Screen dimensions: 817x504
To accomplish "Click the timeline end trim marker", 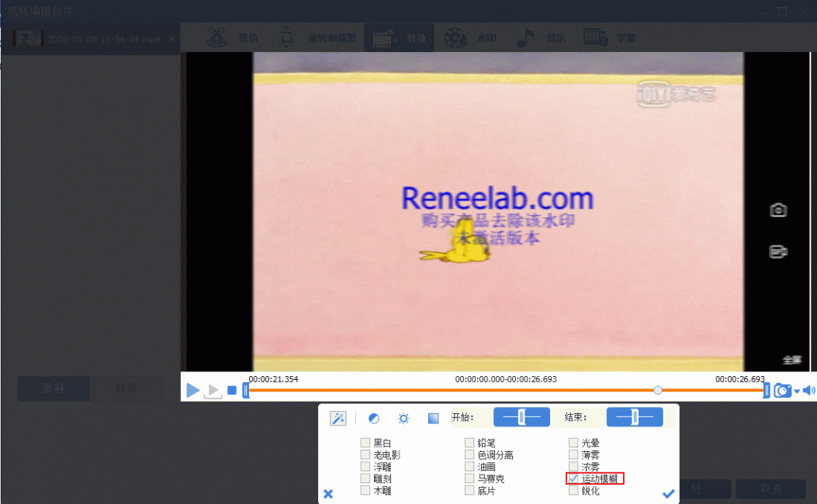I will pyautogui.click(x=767, y=390).
